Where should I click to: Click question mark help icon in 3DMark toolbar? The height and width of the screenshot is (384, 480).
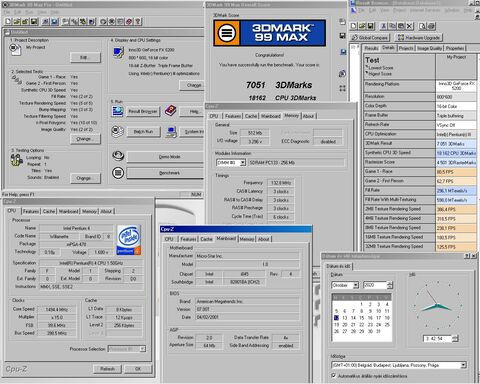pos(138,22)
